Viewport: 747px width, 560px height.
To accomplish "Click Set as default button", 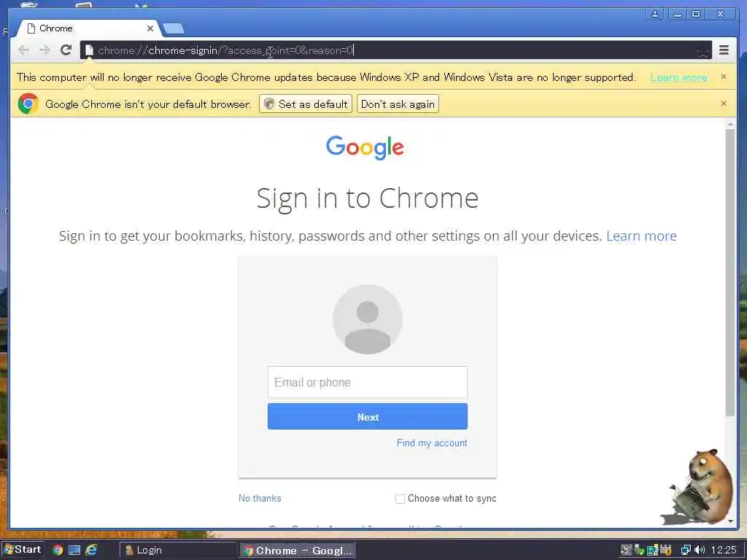I will coord(306,104).
